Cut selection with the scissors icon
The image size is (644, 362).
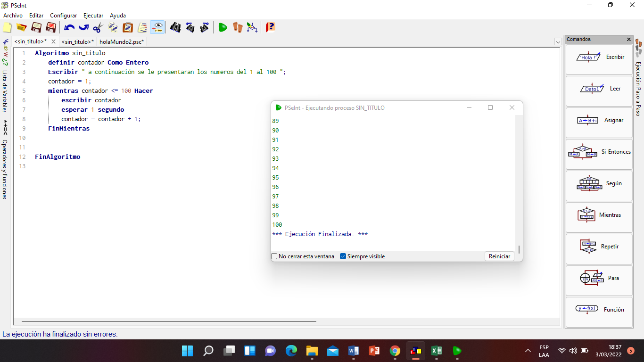pyautogui.click(x=98, y=27)
